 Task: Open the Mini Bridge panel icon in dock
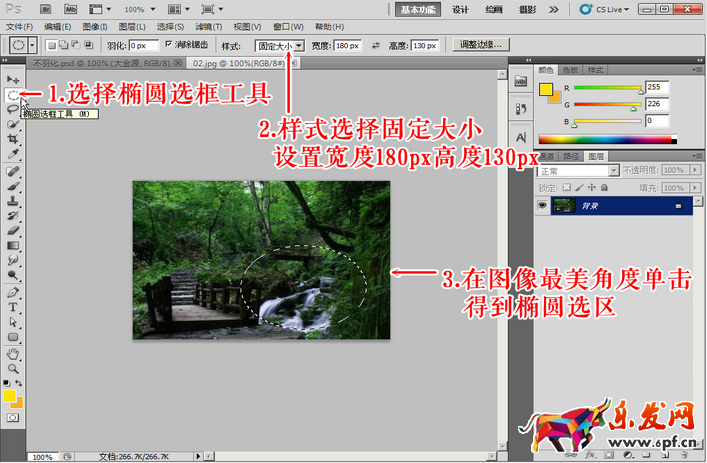(x=521, y=81)
